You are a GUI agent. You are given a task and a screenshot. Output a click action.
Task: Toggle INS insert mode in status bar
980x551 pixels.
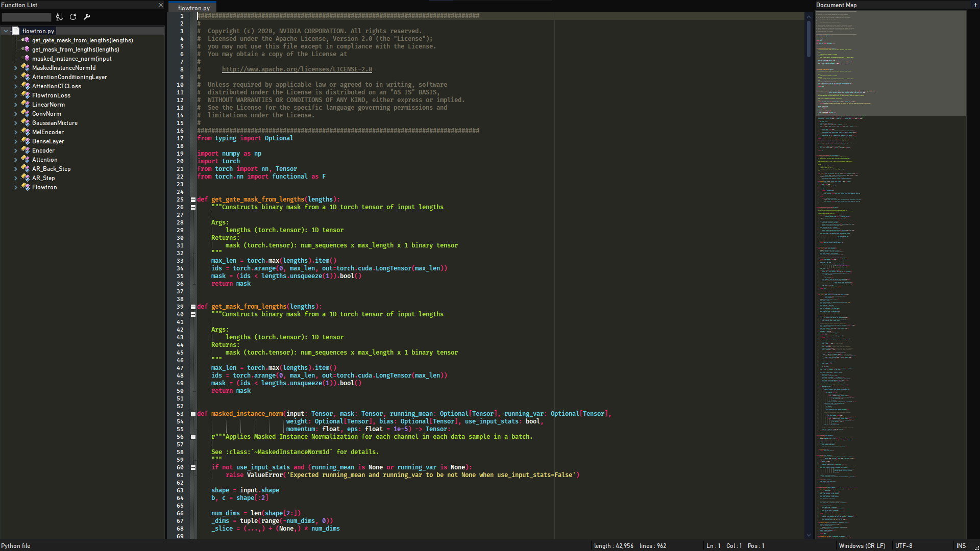[x=961, y=546]
